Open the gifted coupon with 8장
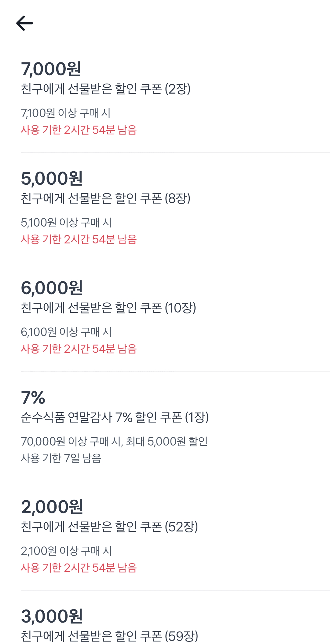Viewport: 330px width, 644px height. click(x=105, y=198)
